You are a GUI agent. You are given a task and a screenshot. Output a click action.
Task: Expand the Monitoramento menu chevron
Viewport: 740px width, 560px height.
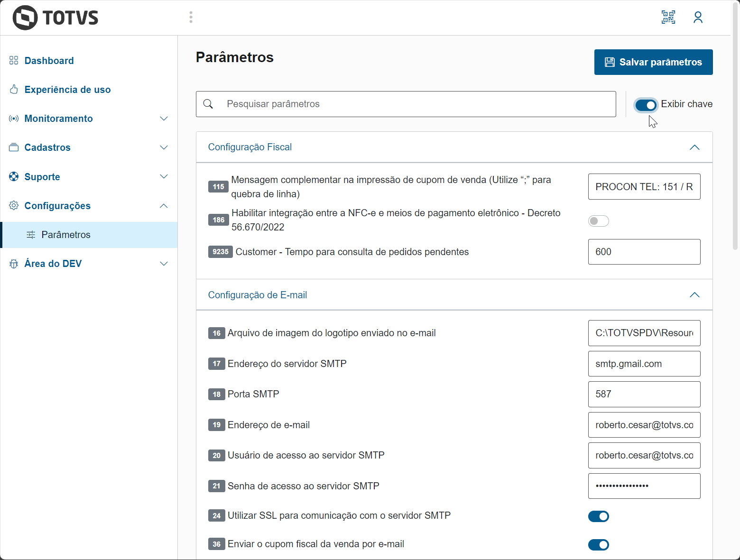164,119
